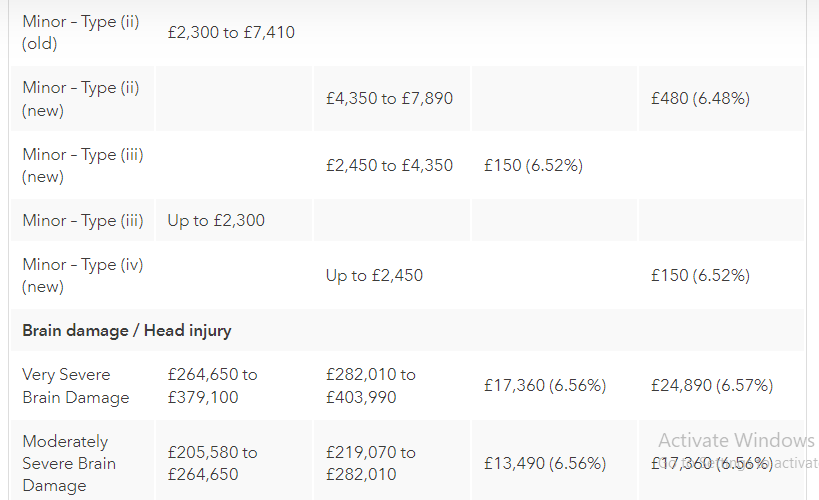The image size is (819, 500).
Task: Click the "Brain damage / Head injury" section heading
Action: [x=127, y=330]
